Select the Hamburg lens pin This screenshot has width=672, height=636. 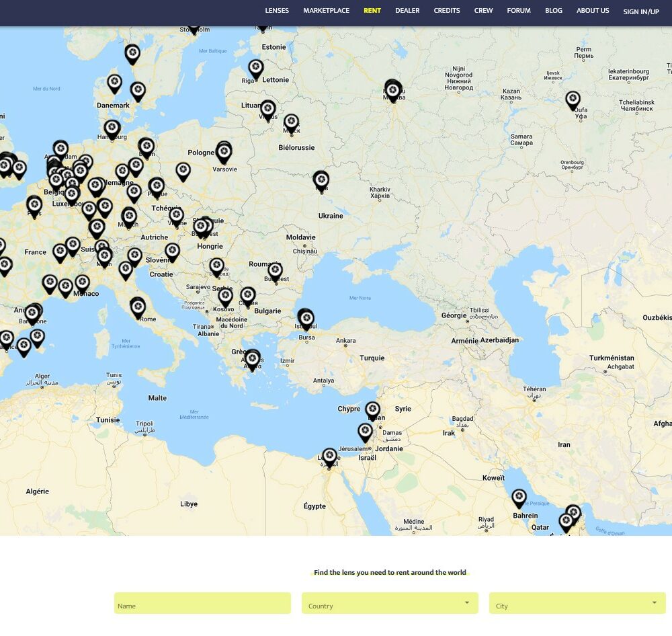click(112, 130)
